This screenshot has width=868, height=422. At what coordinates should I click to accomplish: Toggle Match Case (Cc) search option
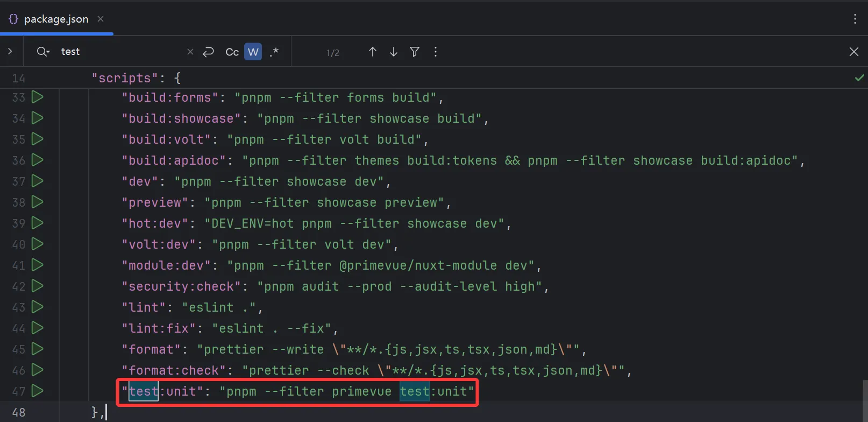coord(232,52)
